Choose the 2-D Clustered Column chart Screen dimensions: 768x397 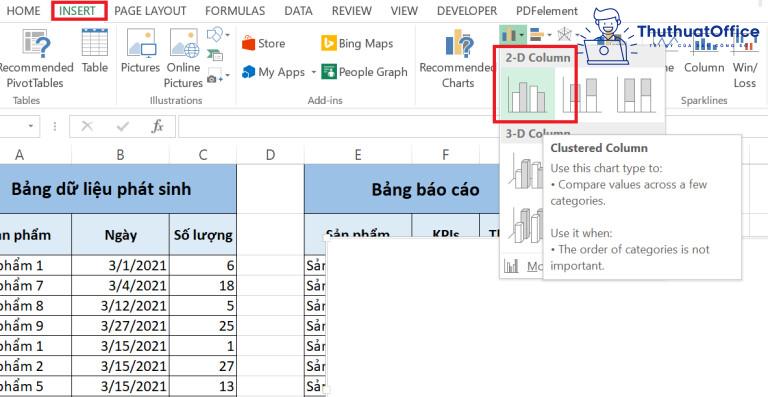pyautogui.click(x=527, y=94)
